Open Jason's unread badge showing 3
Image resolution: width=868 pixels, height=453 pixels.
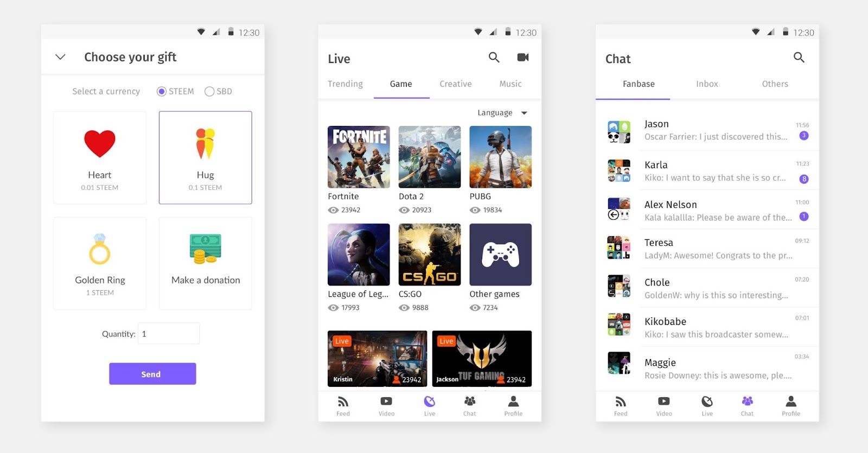(x=804, y=136)
